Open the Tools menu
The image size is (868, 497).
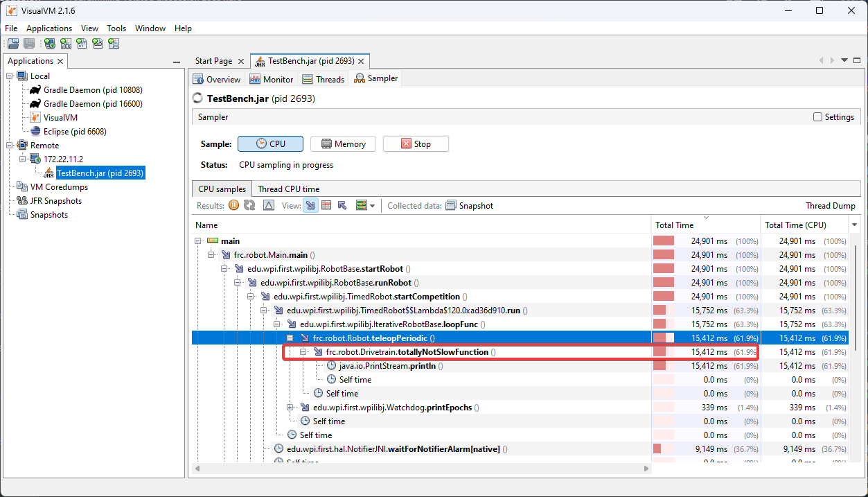coord(116,28)
